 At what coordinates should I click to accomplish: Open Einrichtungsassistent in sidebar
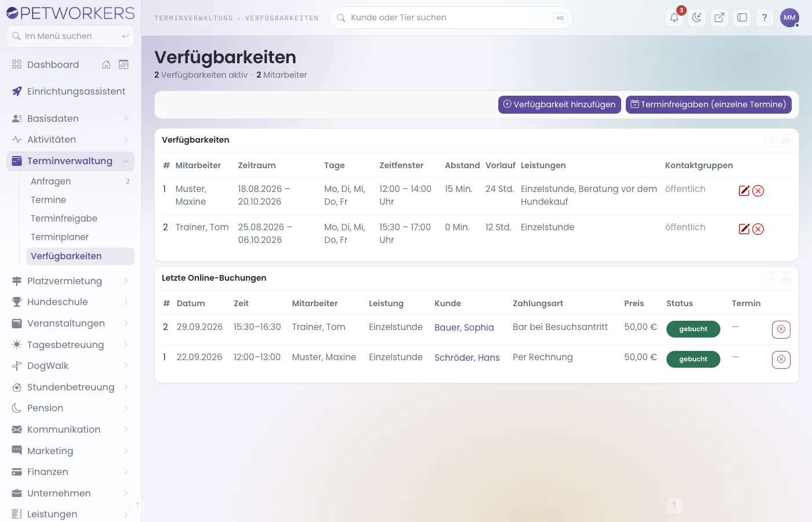[70, 91]
